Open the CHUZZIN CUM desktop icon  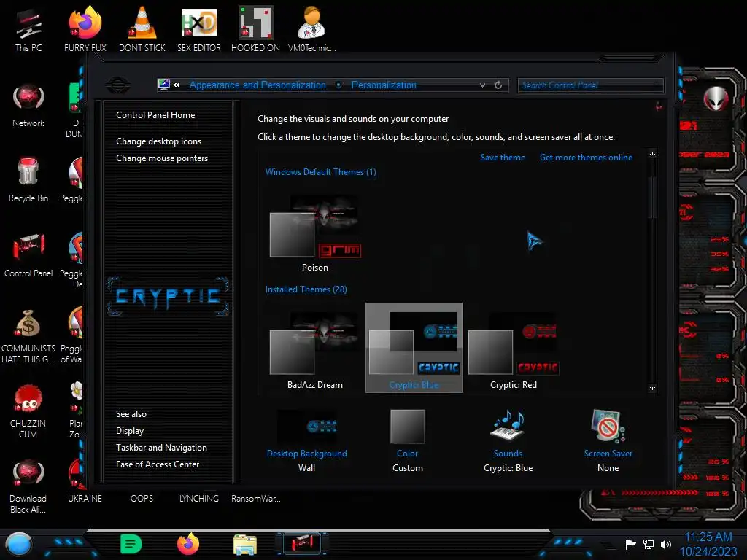[x=28, y=411]
